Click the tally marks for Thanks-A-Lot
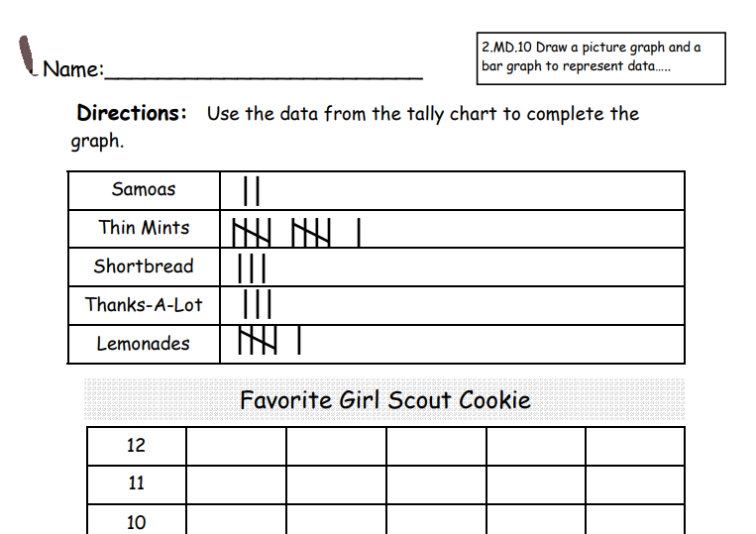The image size is (756, 534). coord(257,304)
